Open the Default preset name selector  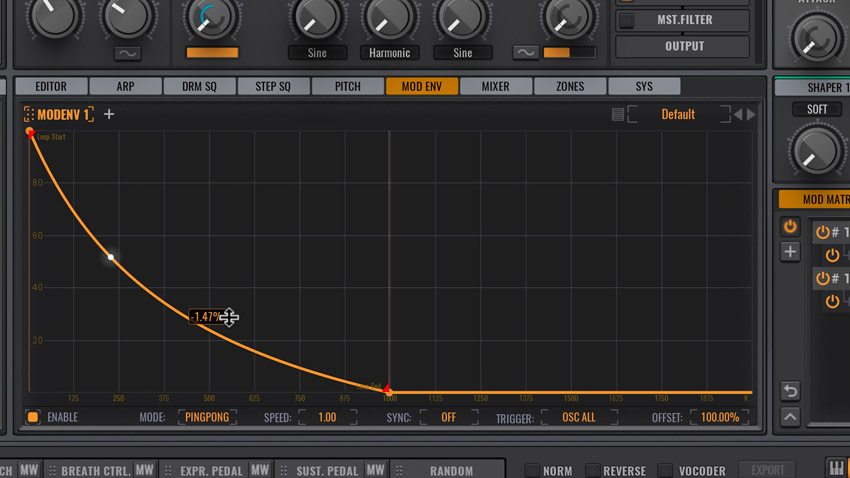(x=678, y=114)
